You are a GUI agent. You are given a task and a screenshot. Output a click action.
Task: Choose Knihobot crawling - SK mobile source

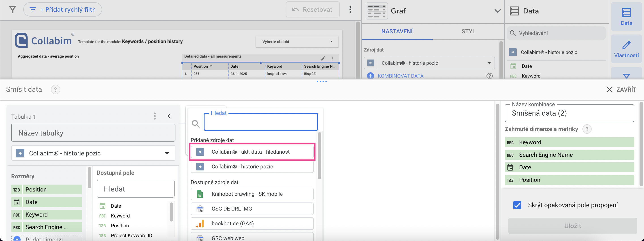tap(252, 194)
